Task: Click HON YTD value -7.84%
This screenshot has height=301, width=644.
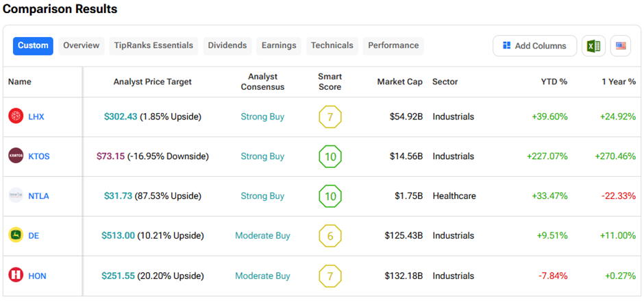Action: 552,276
